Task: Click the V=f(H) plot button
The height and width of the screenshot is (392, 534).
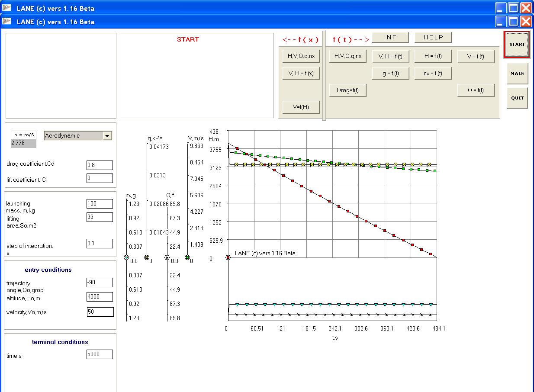Action: 301,107
